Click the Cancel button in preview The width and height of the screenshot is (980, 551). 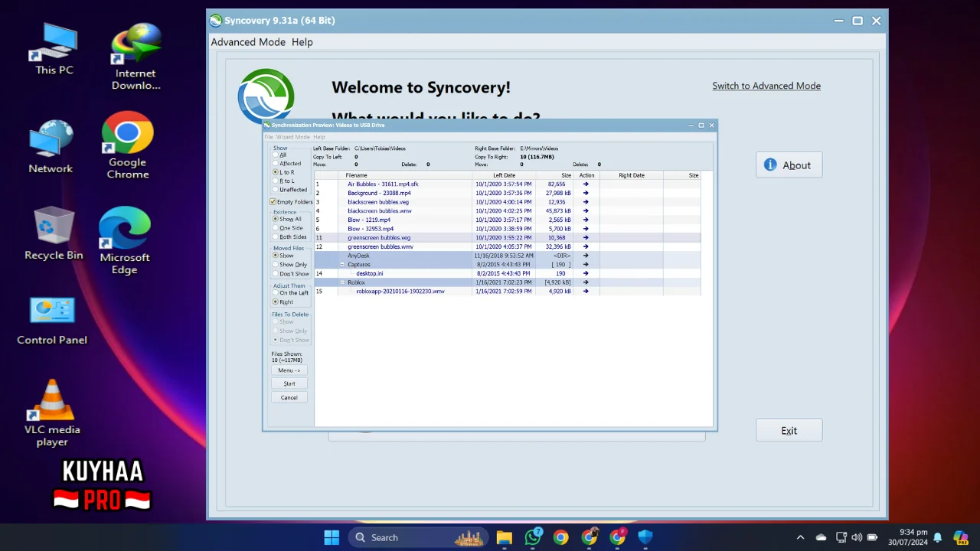tap(289, 397)
